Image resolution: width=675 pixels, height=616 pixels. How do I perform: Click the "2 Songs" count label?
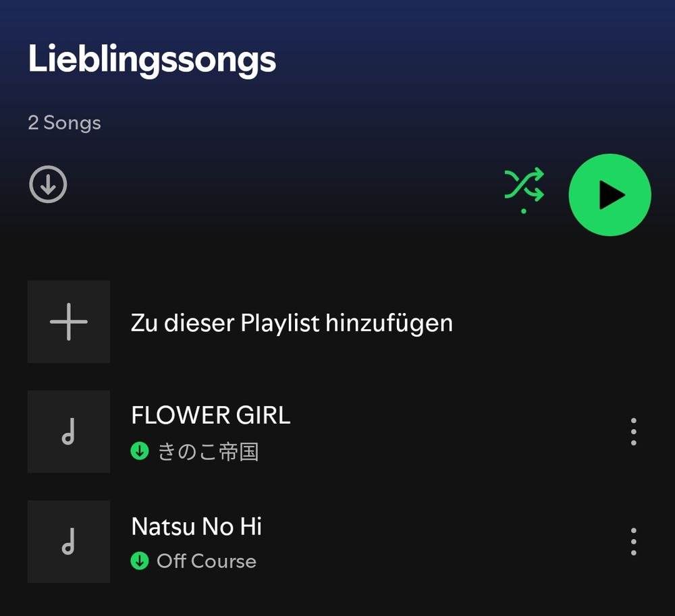pyautogui.click(x=65, y=123)
